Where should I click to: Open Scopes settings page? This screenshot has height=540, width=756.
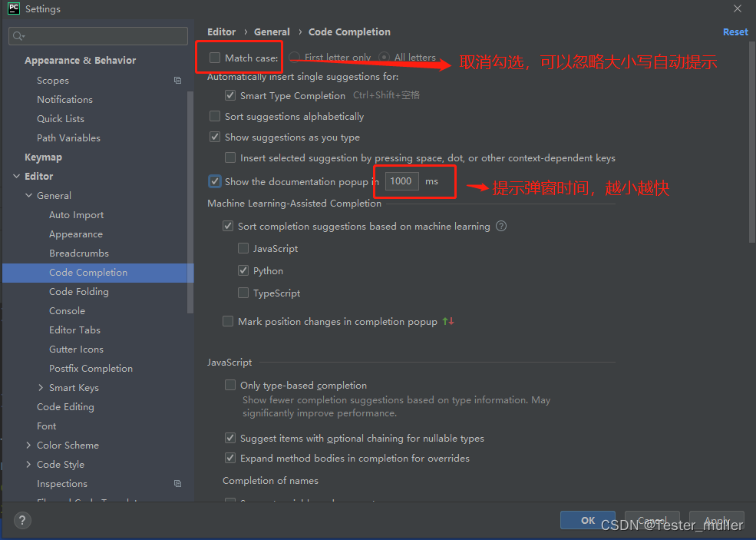[x=53, y=81]
